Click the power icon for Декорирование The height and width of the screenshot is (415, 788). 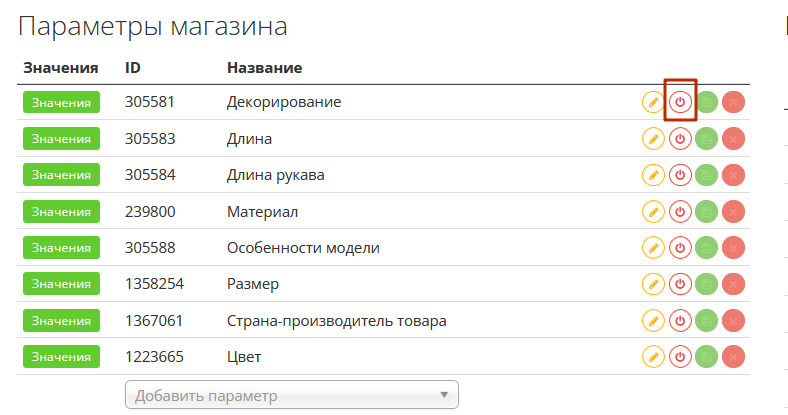[x=680, y=102]
